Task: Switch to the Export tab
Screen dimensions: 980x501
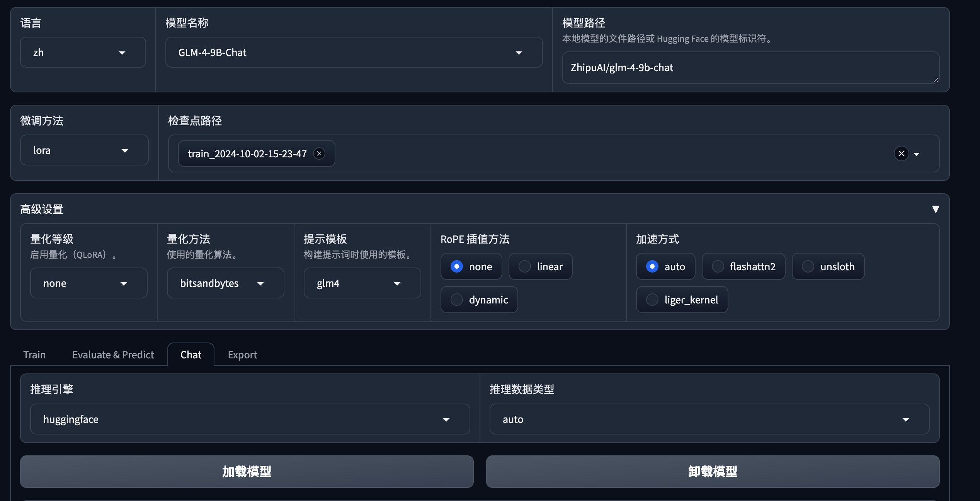Action: pos(242,354)
